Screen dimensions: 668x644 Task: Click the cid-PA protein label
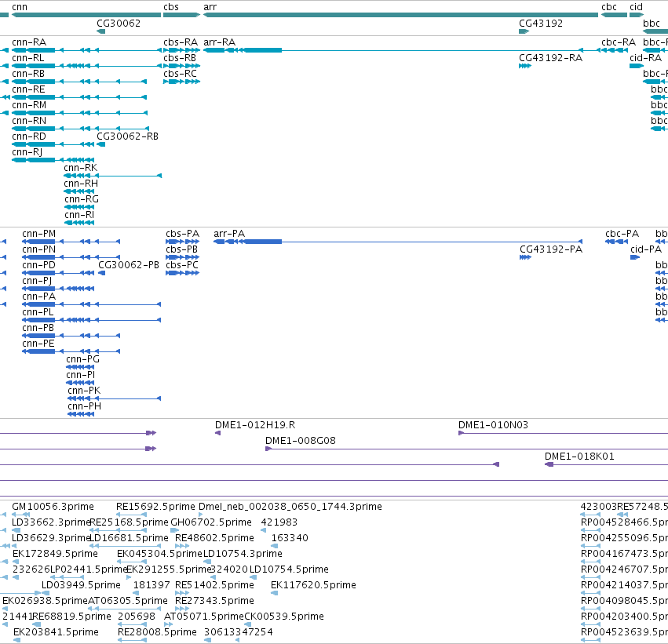646,249
